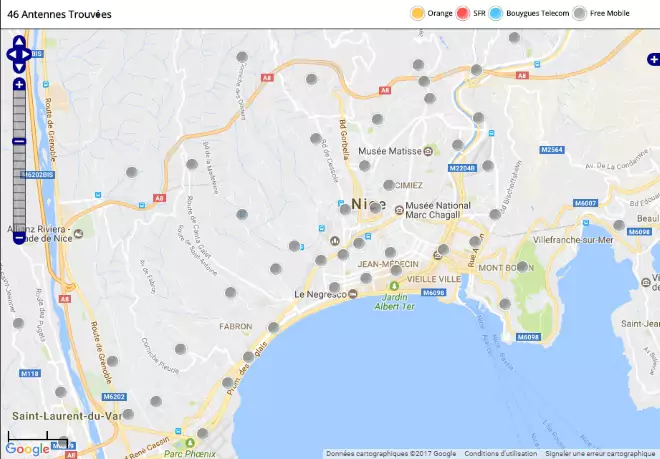
Task: Click the Google logo on the map
Action: [27, 449]
